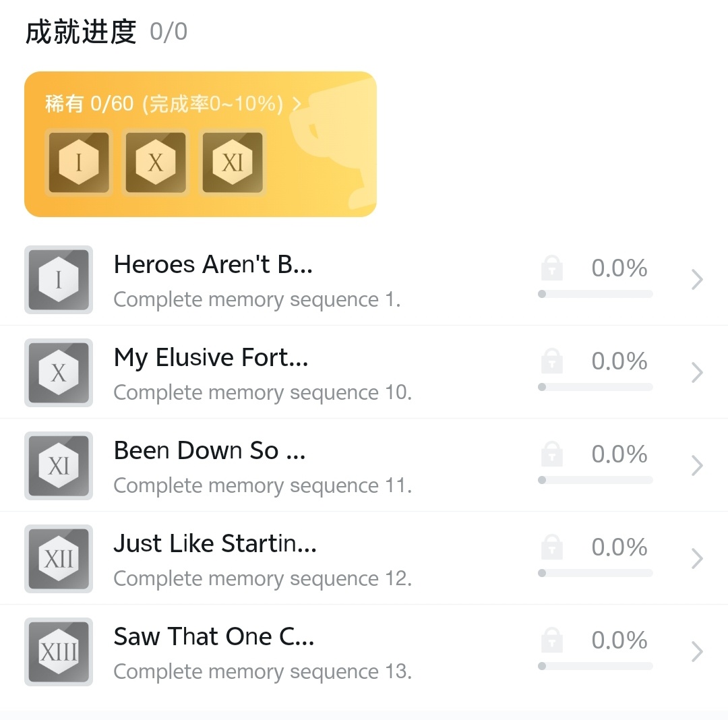Click progress bar for memory sequence 11

coord(595,480)
